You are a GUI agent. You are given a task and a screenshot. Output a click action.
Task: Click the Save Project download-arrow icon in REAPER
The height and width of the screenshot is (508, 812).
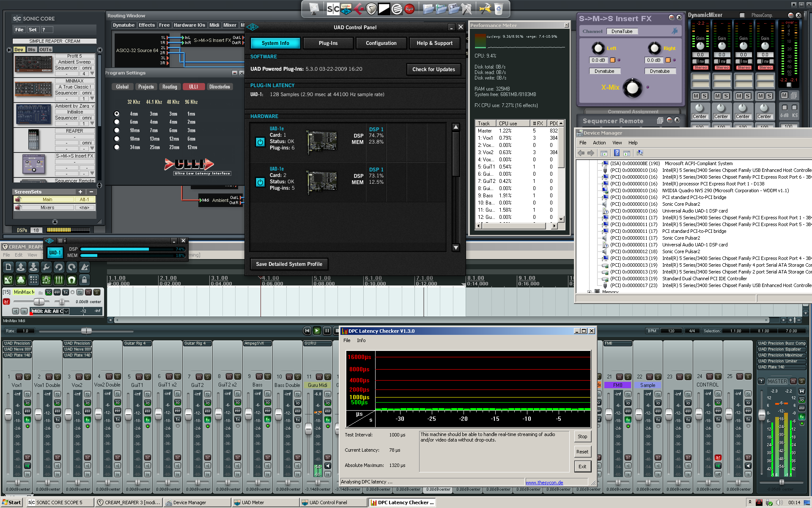(x=33, y=267)
